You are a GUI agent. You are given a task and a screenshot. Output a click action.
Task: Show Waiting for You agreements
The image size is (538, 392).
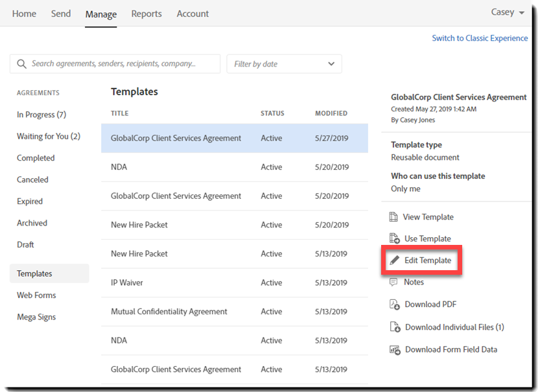click(x=49, y=136)
